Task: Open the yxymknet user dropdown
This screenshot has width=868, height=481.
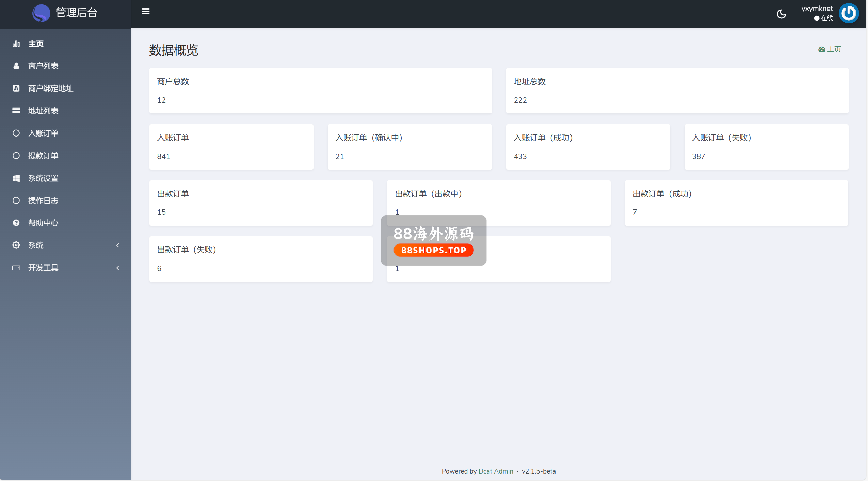Action: pos(817,9)
